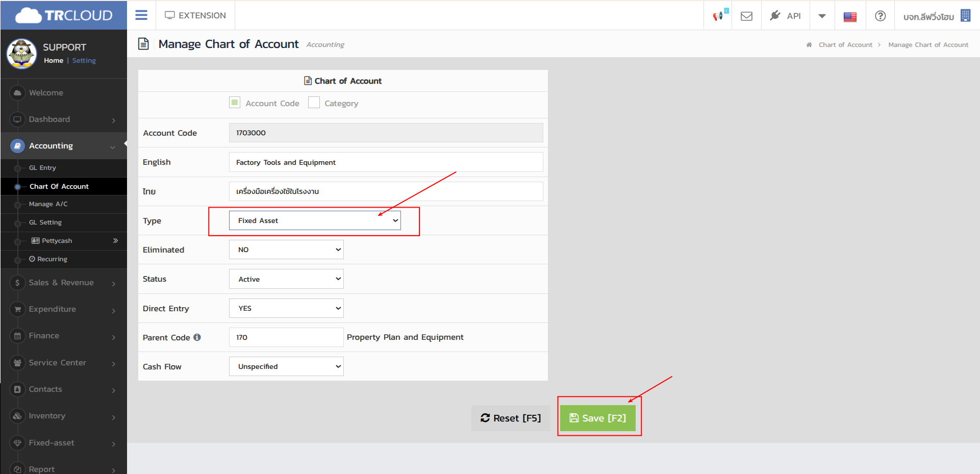Toggle the Account Code checkbox
980x474 pixels.
pyautogui.click(x=235, y=103)
